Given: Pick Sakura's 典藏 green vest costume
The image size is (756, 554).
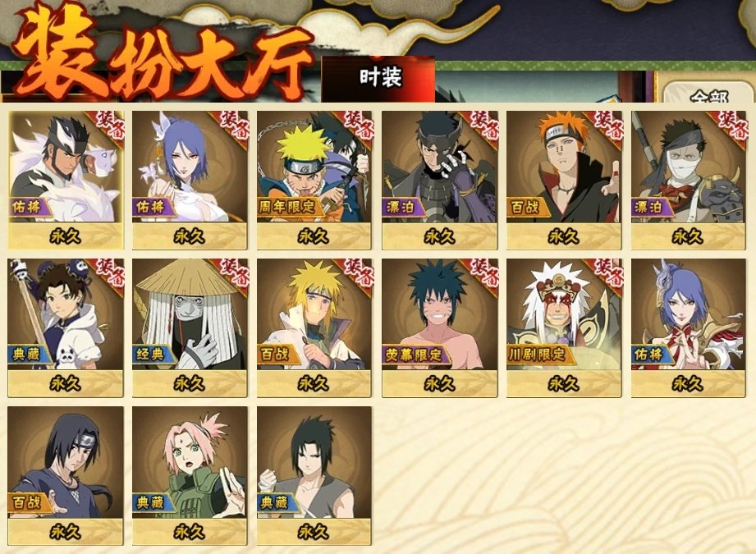Looking at the screenshot, I should [190, 476].
